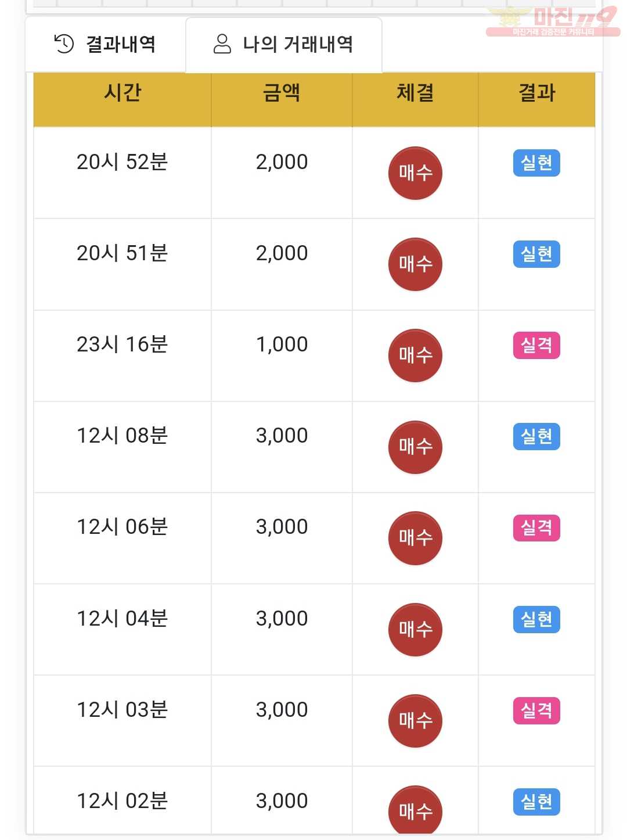This screenshot has width=627, height=840.
Task: Click the red 매수 badge for 20시 52분
Action: (415, 173)
